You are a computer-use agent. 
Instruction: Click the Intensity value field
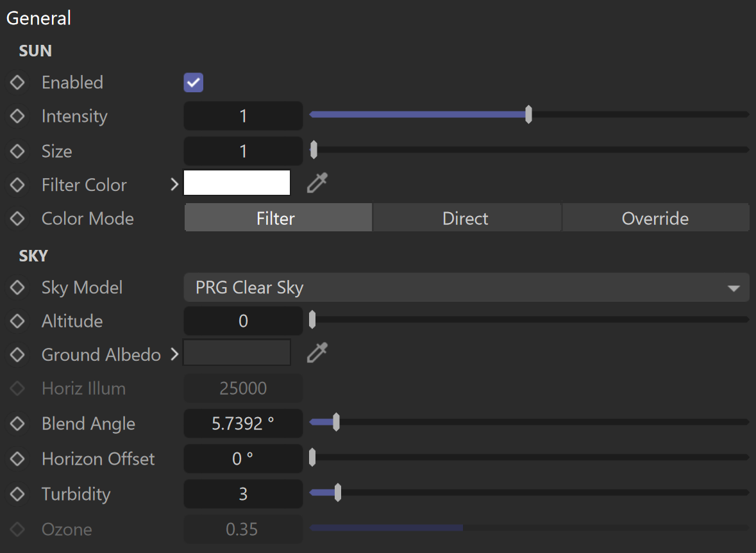pos(243,115)
